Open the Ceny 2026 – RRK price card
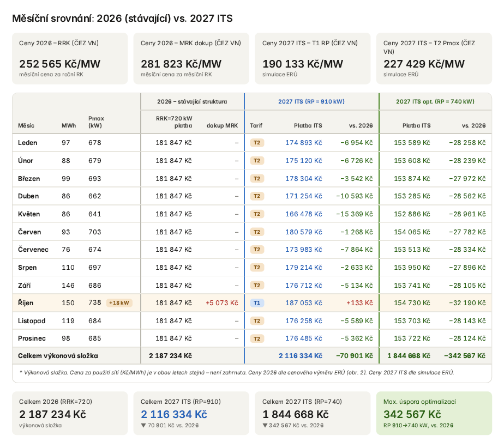 (70, 58)
